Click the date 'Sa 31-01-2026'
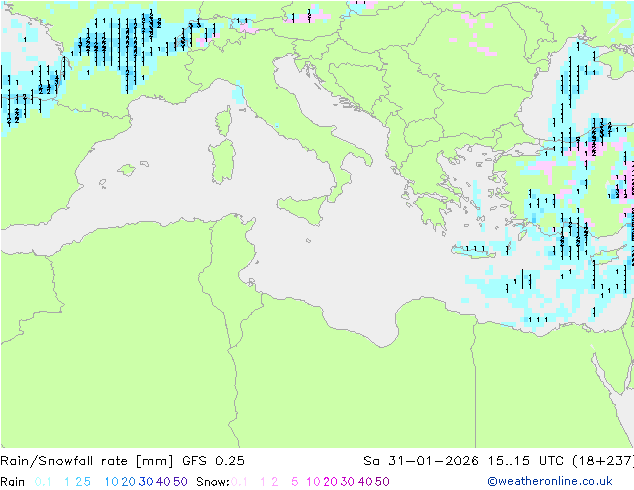This screenshot has width=634, height=490. [421, 461]
